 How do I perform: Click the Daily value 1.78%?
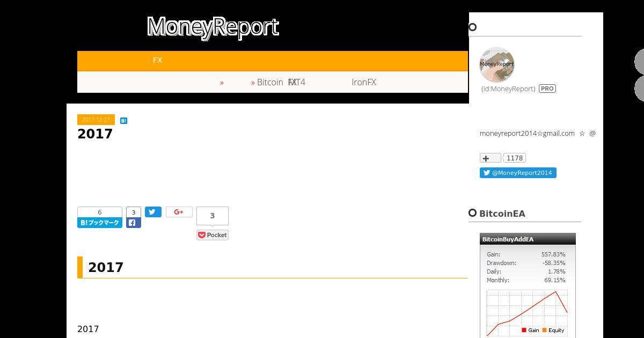[x=557, y=271]
